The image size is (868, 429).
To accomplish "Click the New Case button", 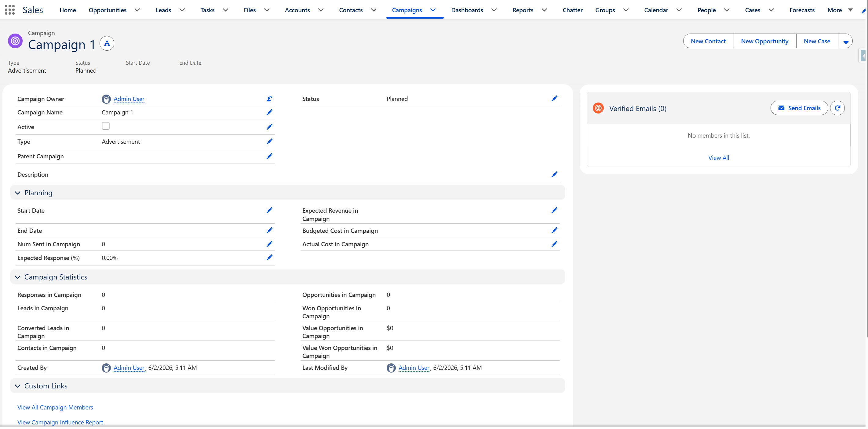I will click(817, 41).
